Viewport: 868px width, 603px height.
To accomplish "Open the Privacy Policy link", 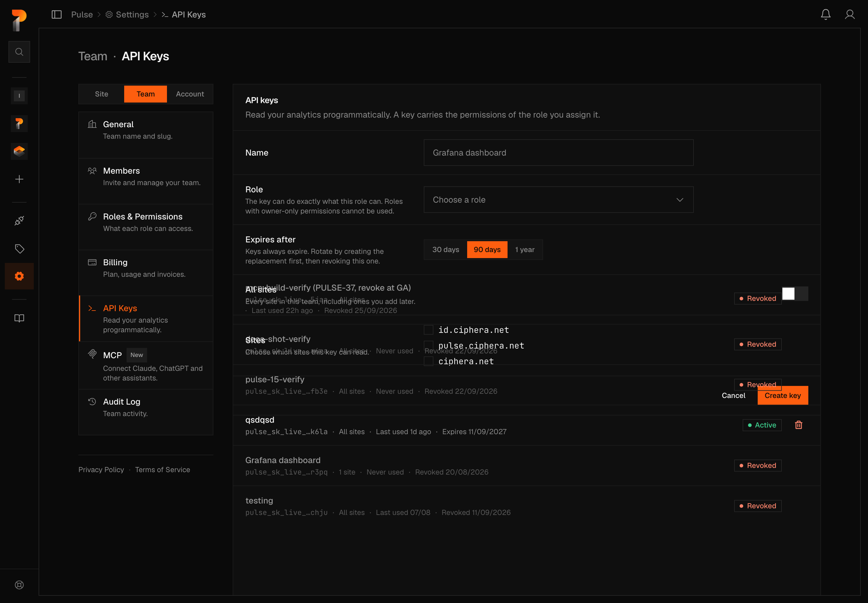I will tap(101, 470).
